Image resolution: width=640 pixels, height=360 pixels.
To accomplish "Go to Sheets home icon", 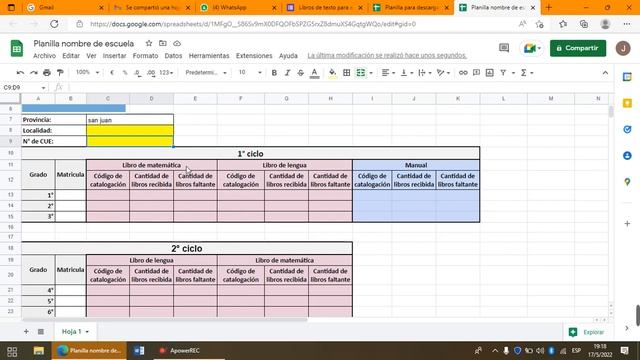I will point(17,49).
